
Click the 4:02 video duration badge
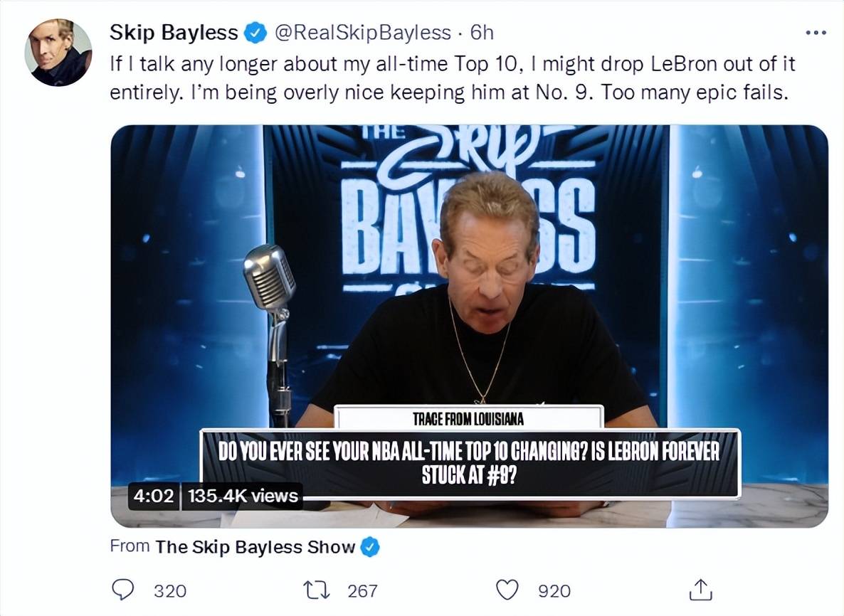point(154,496)
